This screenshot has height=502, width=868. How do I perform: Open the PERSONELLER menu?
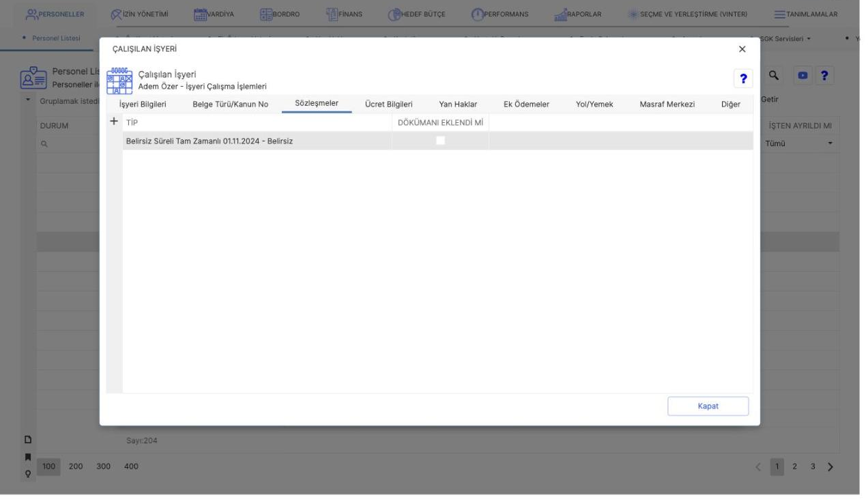[55, 14]
